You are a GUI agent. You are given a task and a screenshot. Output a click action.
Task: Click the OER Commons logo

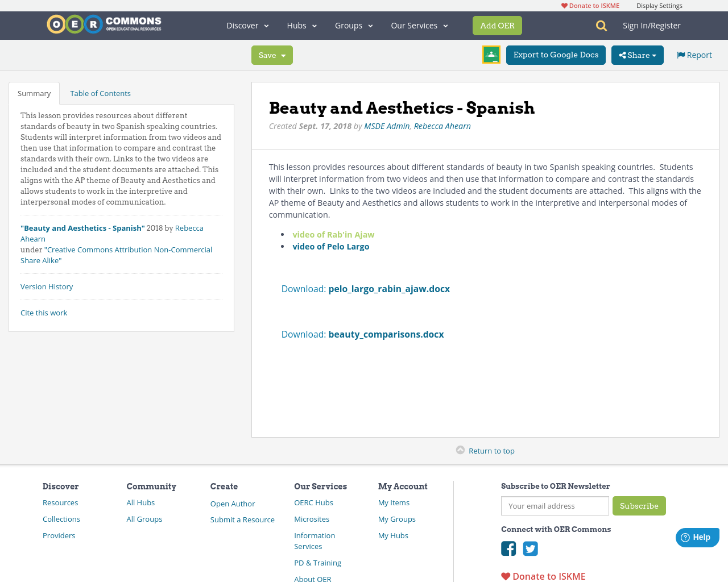(104, 23)
